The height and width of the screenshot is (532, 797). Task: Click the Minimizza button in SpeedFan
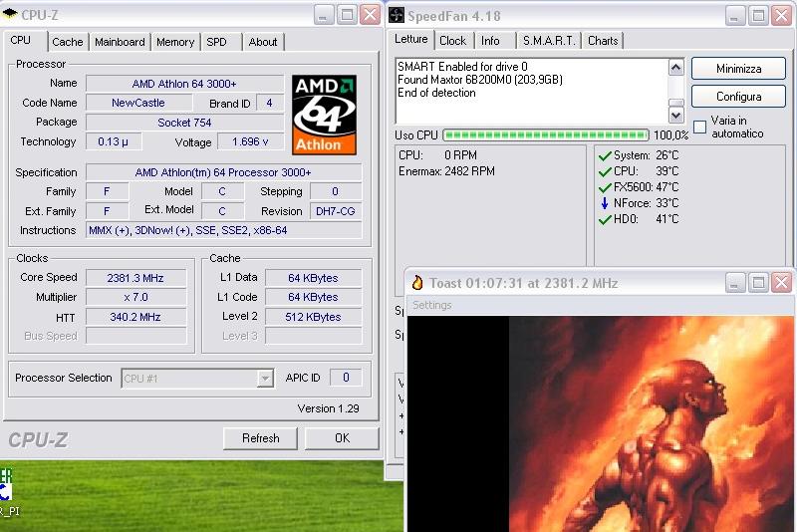coord(738,69)
